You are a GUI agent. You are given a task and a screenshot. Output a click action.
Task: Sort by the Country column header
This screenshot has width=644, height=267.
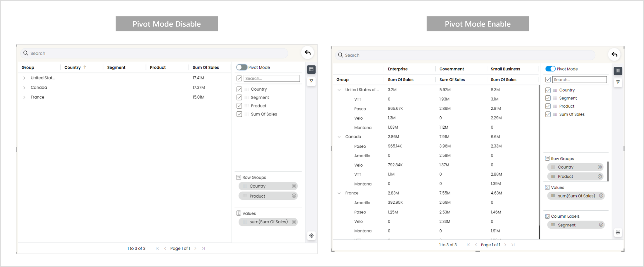click(72, 68)
